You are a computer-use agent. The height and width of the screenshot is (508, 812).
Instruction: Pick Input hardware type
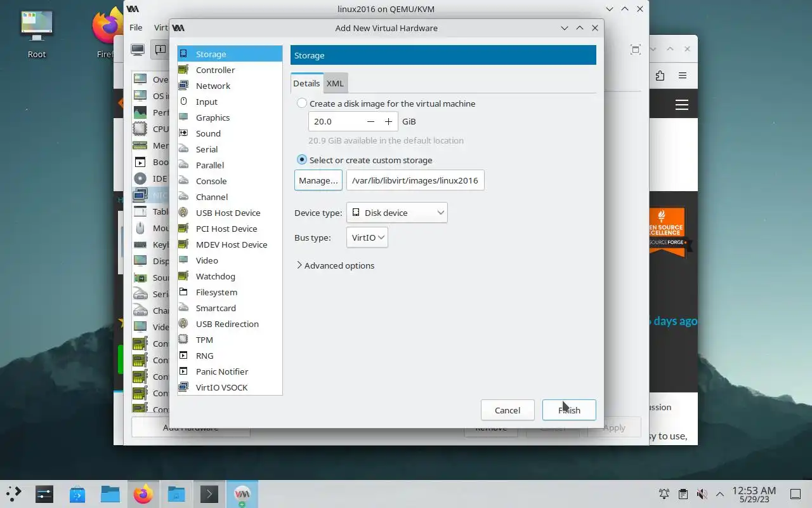pyautogui.click(x=230, y=102)
